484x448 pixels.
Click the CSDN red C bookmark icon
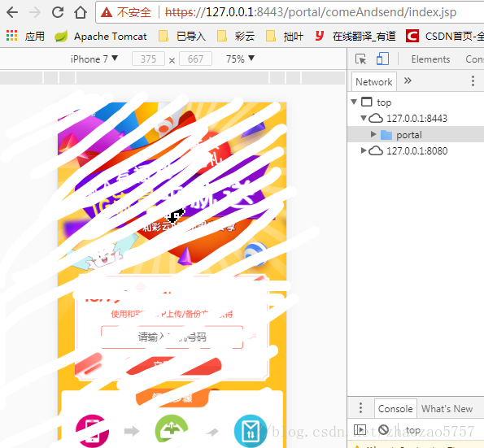coord(412,37)
